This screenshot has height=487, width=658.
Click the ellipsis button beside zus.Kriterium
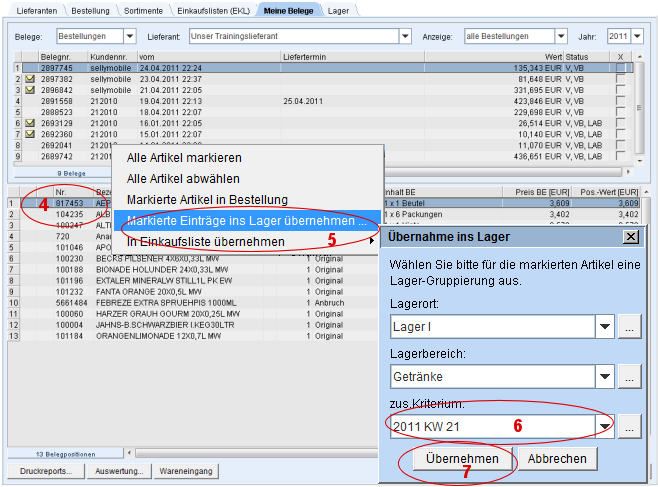[629, 426]
